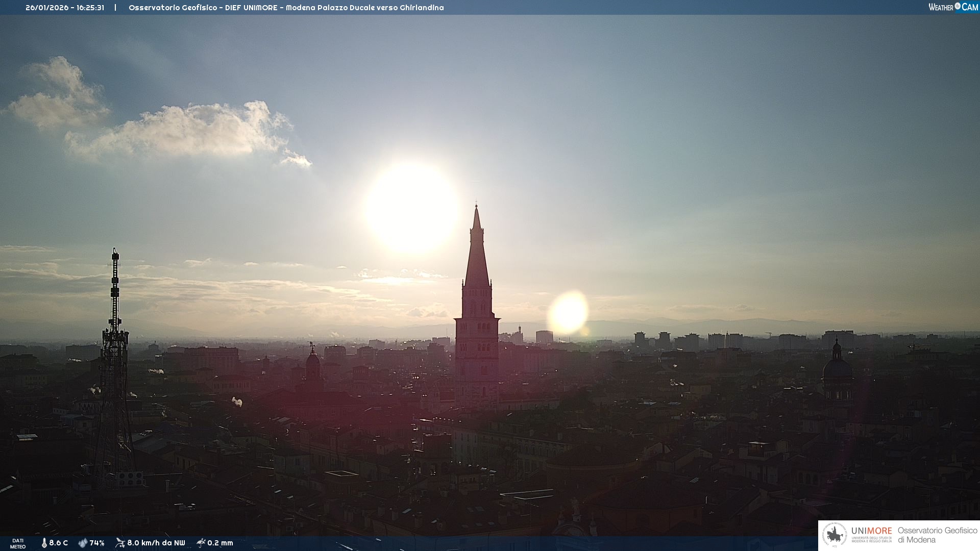The width and height of the screenshot is (980, 551).
Task: Click the DATI METEO label
Action: 18,543
